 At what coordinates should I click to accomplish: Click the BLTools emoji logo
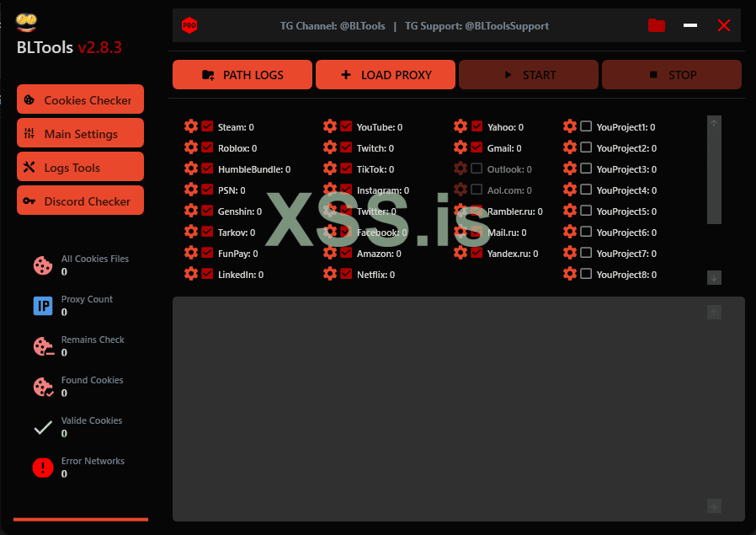pos(26,22)
